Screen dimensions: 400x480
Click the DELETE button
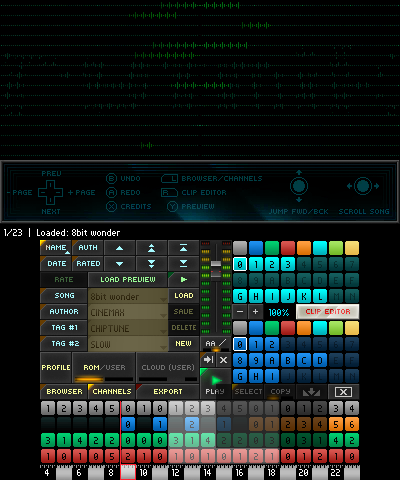tap(184, 328)
